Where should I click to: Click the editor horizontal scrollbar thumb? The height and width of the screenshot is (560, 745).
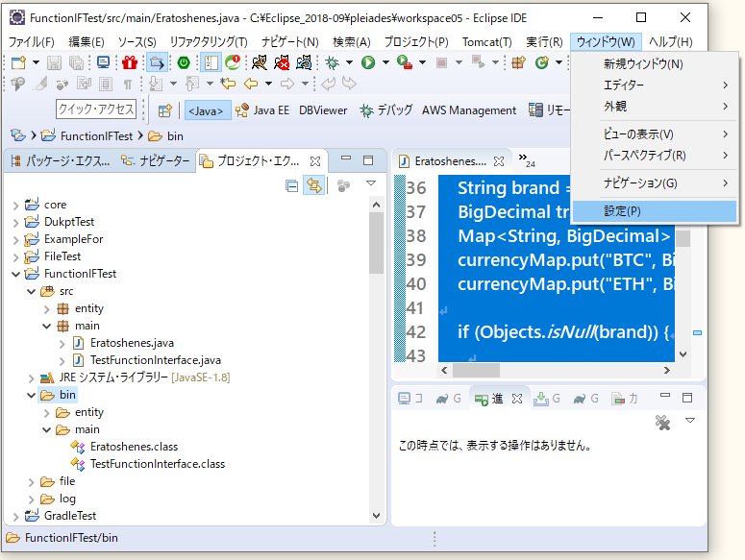click(476, 370)
